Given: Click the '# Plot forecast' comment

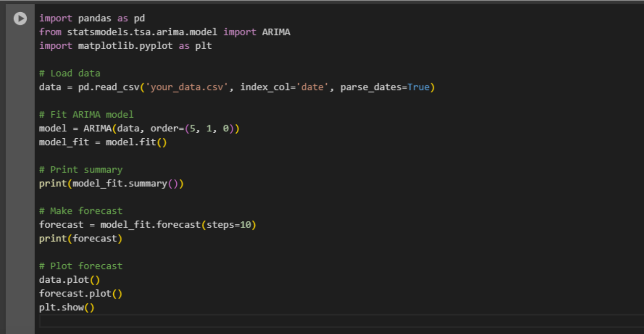Looking at the screenshot, I should (81, 266).
